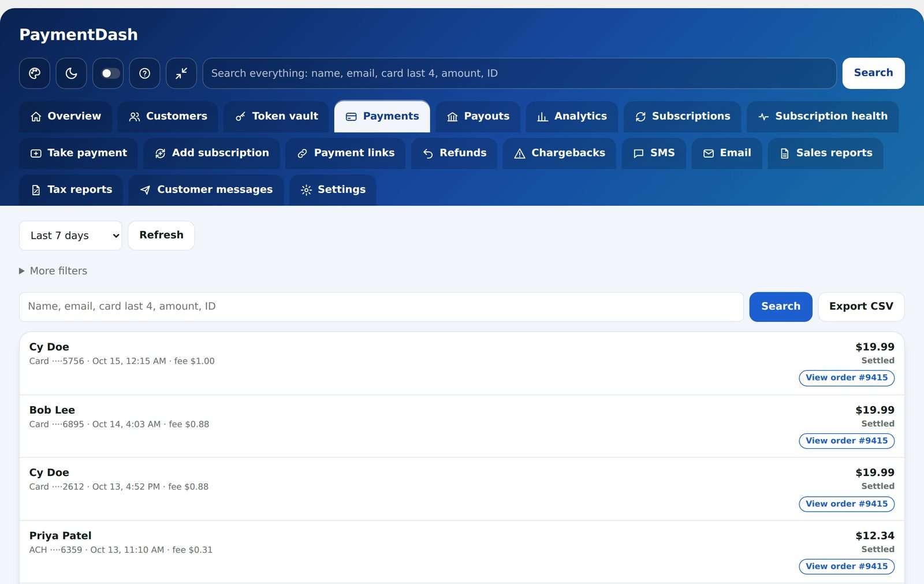Open the Add subscription tab
This screenshot has width=924, height=584.
pyautogui.click(x=212, y=154)
